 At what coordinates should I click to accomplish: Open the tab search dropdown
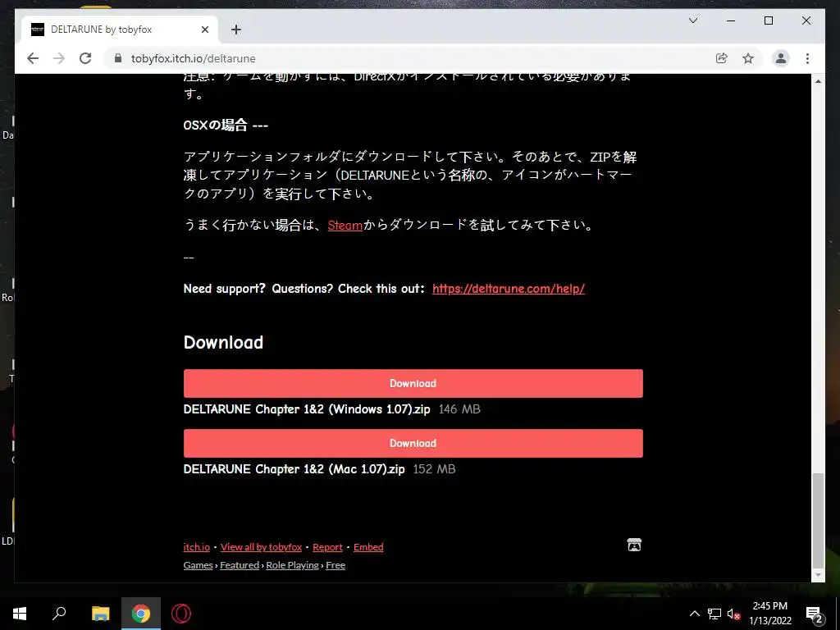click(692, 21)
